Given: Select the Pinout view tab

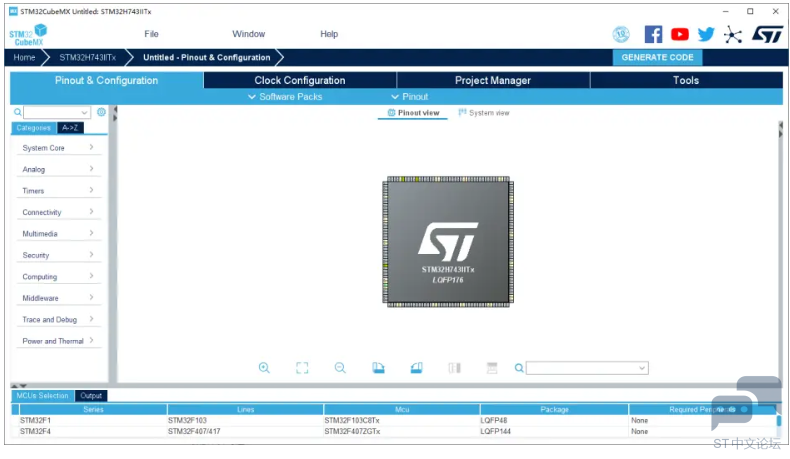Looking at the screenshot, I should [413, 113].
